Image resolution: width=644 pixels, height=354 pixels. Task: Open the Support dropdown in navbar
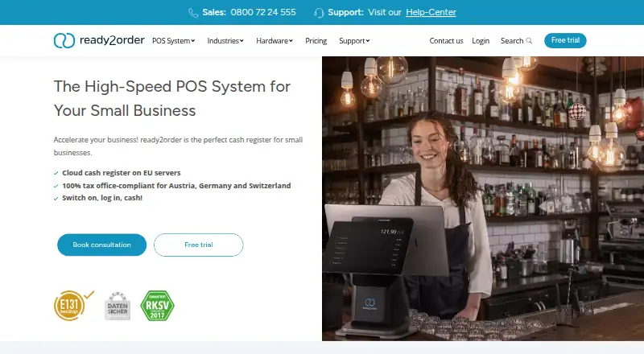click(x=354, y=41)
